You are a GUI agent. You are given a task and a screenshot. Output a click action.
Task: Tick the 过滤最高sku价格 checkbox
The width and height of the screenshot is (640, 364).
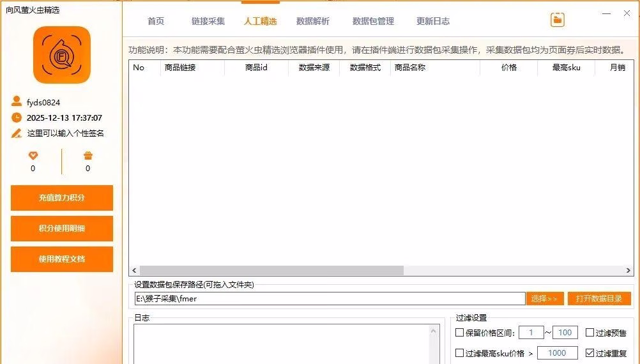(459, 353)
